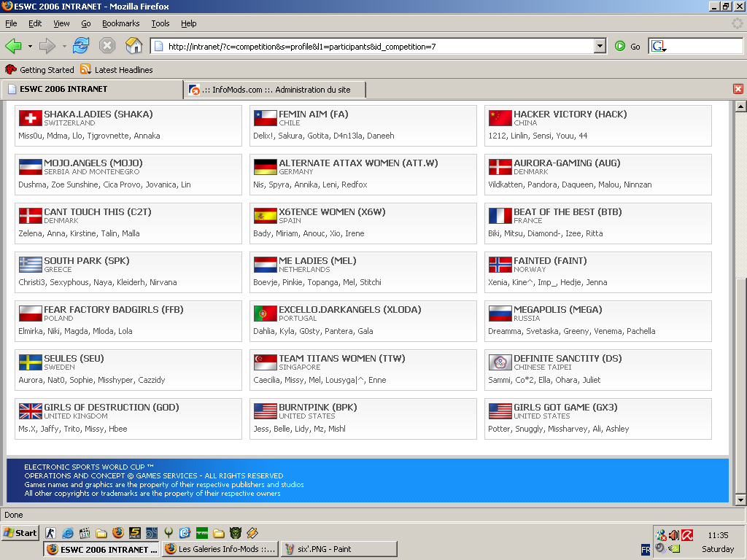Launch Counter-Strike from the quick launch bar

(x=50, y=533)
